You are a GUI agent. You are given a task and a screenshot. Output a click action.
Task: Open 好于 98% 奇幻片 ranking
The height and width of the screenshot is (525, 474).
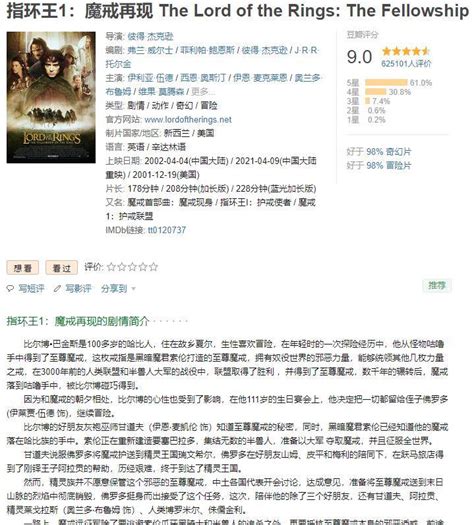tap(379, 152)
